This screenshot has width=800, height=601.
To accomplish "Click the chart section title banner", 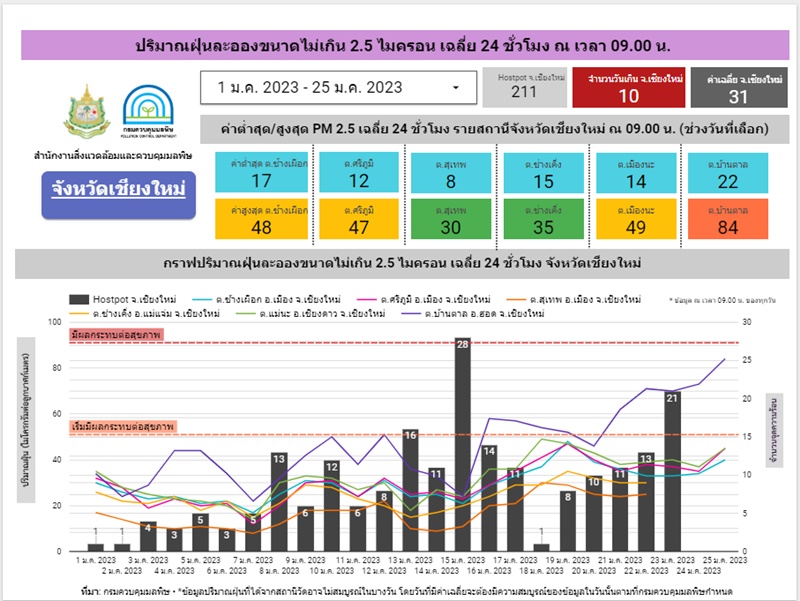I will (400, 264).
